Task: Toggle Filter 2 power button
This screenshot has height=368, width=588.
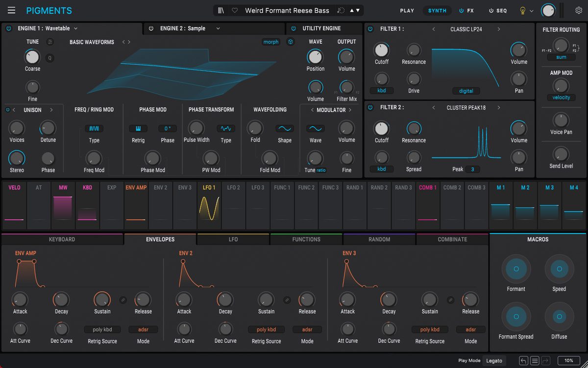Action: [x=370, y=107]
